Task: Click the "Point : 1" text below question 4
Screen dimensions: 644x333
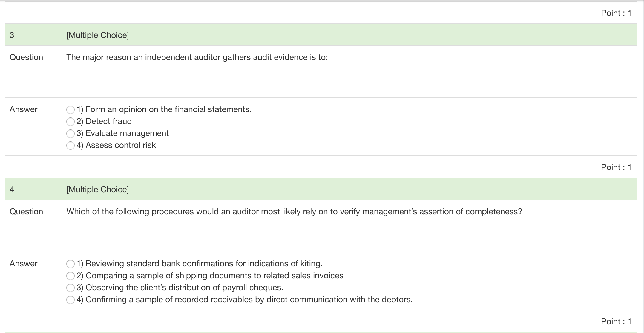Action: coord(615,321)
